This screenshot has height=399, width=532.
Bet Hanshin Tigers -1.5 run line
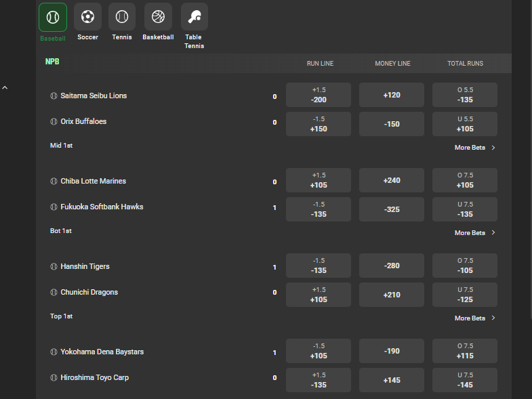tap(319, 266)
